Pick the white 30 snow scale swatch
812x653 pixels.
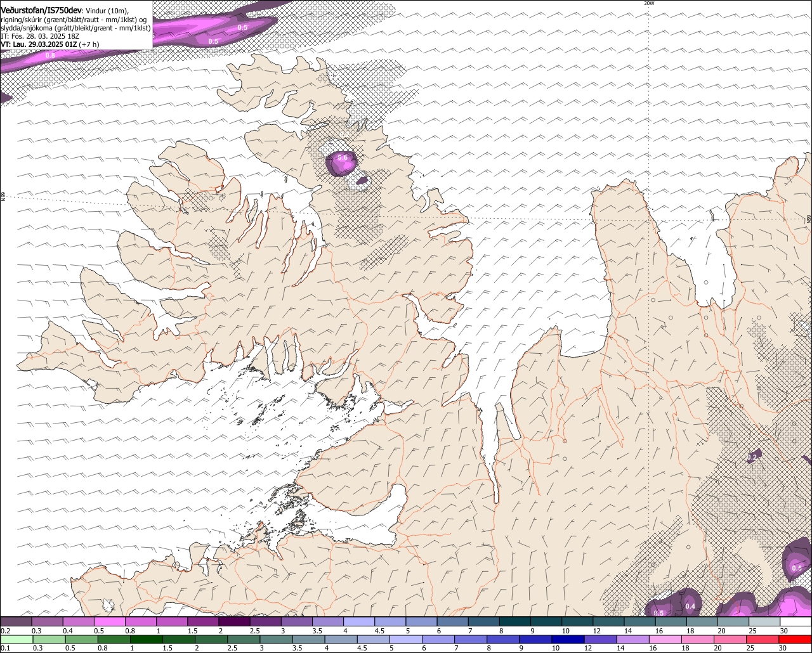pyautogui.click(x=796, y=621)
